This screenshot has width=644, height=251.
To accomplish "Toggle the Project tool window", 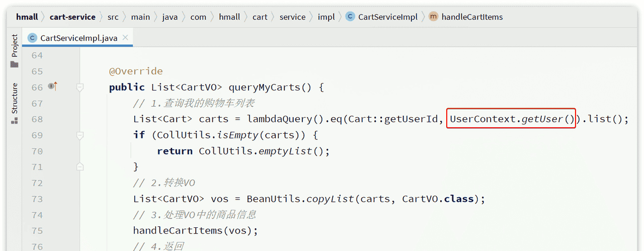I will (14, 45).
